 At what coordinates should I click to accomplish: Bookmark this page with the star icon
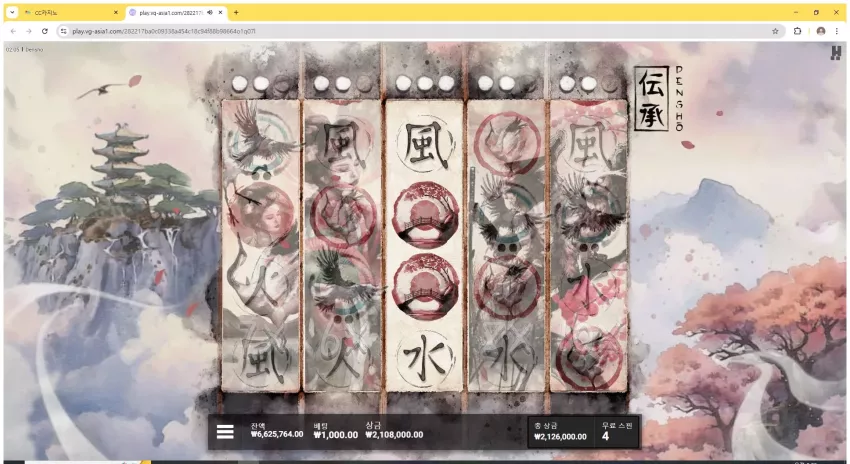click(775, 31)
